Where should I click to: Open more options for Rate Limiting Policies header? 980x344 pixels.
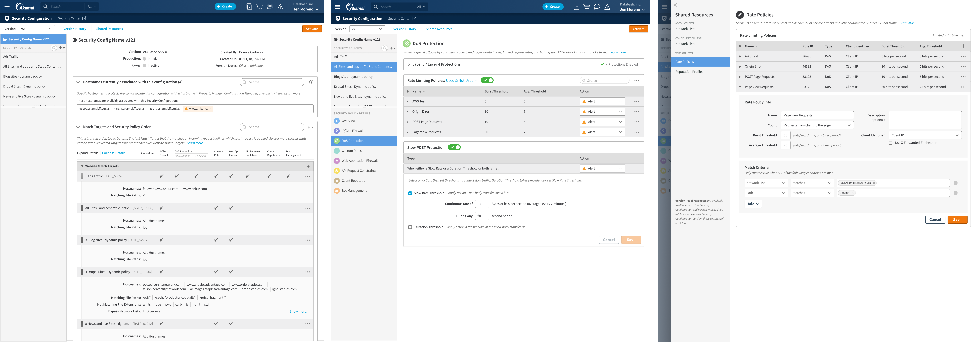[x=636, y=80]
